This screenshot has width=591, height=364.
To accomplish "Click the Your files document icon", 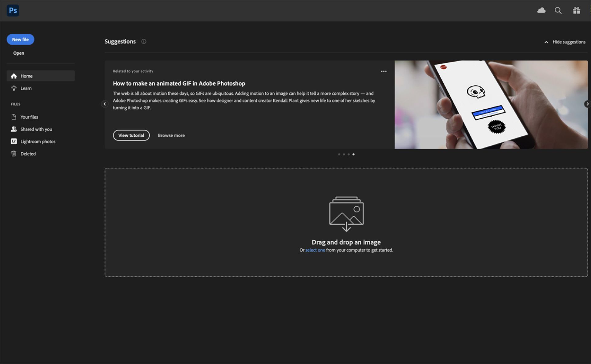I will (x=14, y=117).
